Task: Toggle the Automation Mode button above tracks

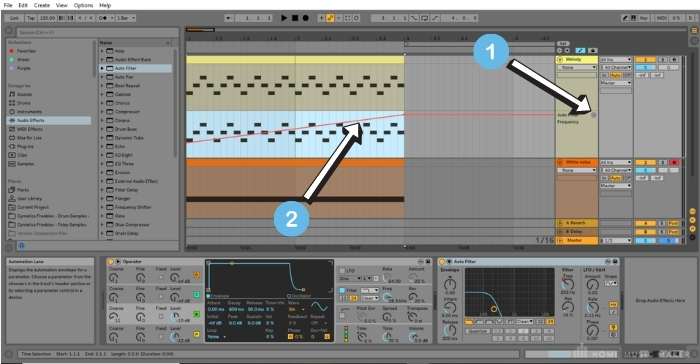Action: click(x=580, y=50)
